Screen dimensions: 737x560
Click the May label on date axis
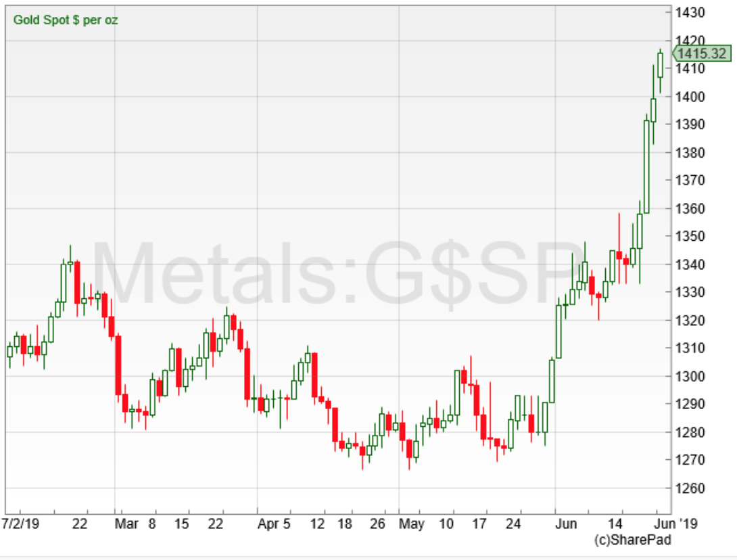[x=410, y=524]
